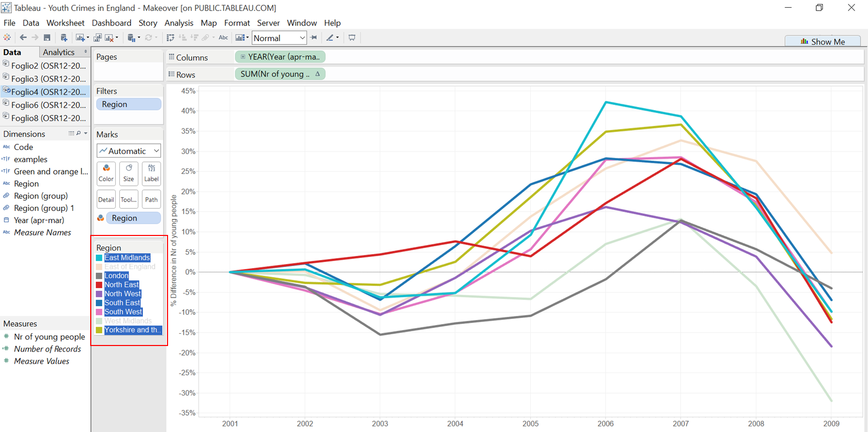Click the Color card in Marks
This screenshot has height=432, width=868.
(106, 173)
